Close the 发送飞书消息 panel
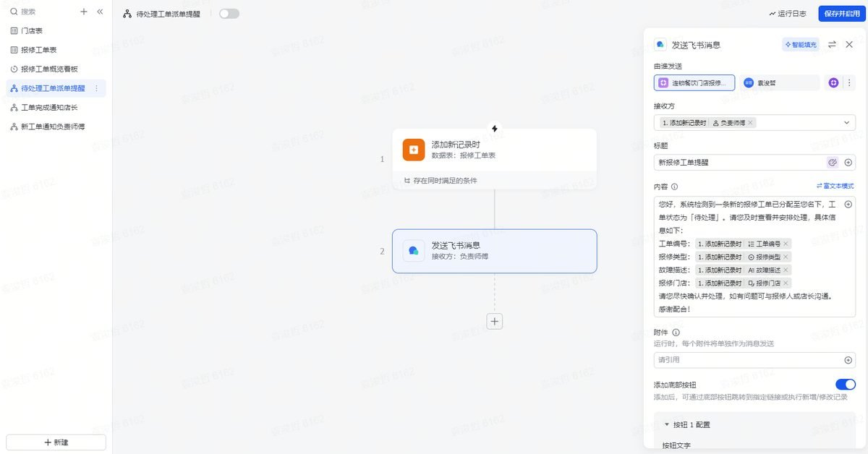Screen dimensions: 868x454 click(x=849, y=44)
